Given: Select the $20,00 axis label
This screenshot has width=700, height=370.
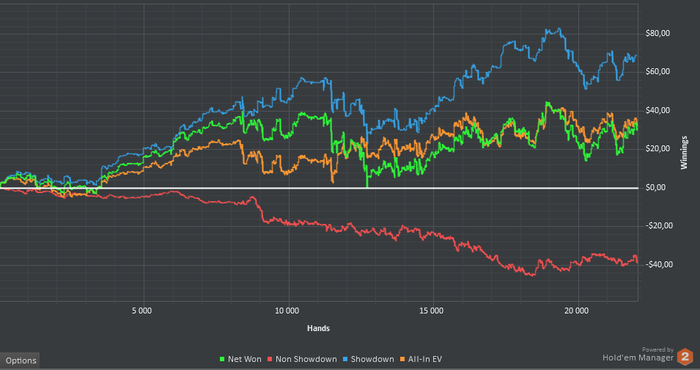Looking at the screenshot, I should pyautogui.click(x=659, y=149).
